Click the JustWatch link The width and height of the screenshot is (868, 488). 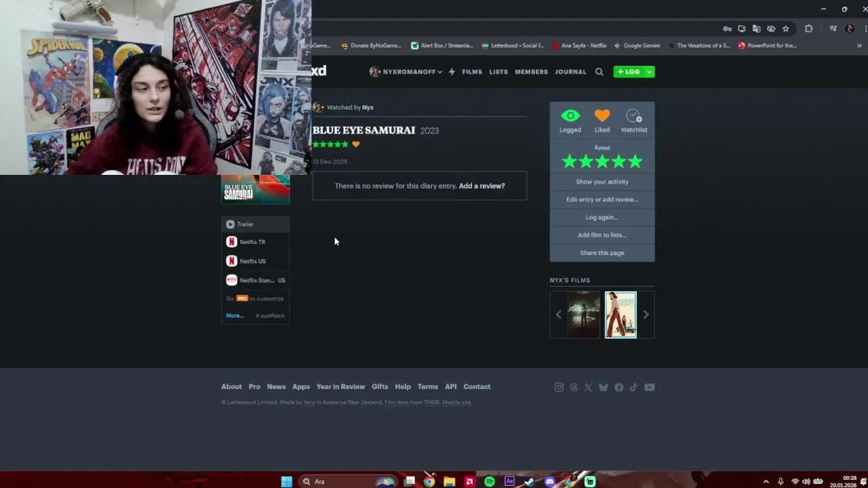point(271,316)
